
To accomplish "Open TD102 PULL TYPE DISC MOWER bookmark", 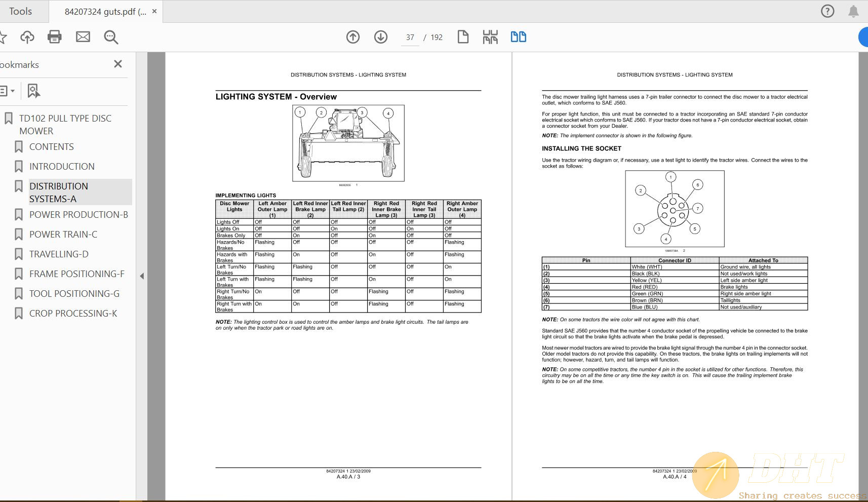I will coord(65,125).
